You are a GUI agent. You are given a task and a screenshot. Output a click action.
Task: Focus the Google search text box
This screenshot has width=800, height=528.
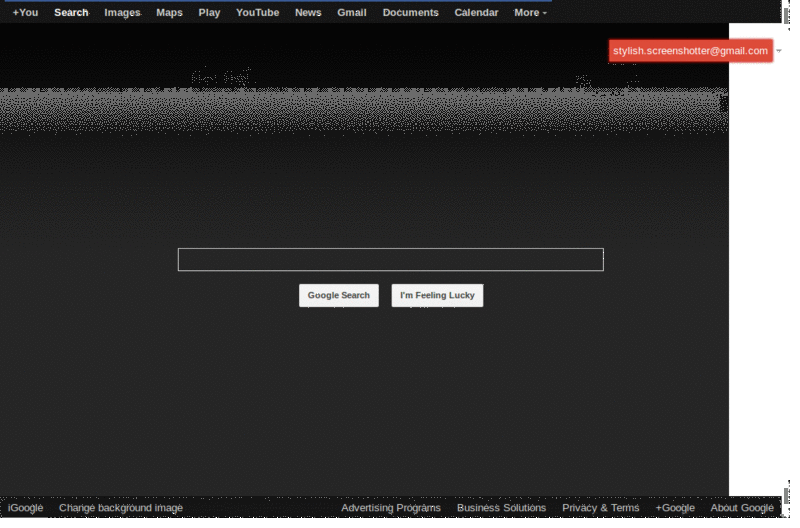[x=391, y=260]
